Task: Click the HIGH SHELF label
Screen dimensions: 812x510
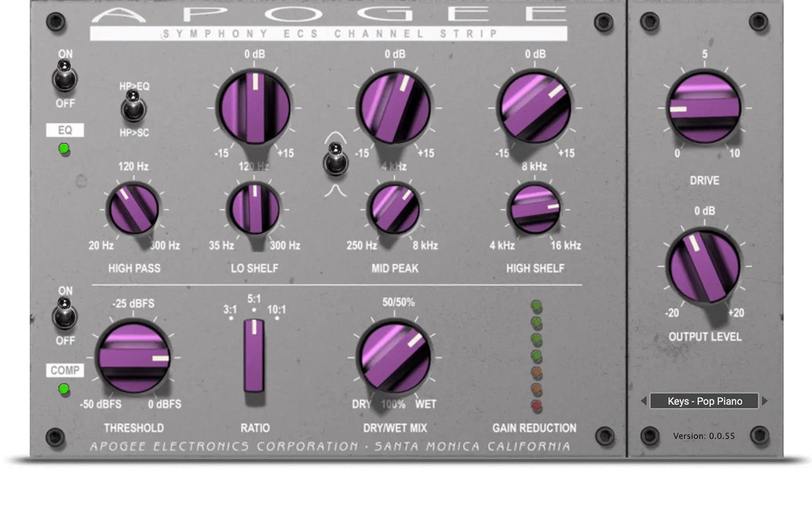Action: point(535,268)
